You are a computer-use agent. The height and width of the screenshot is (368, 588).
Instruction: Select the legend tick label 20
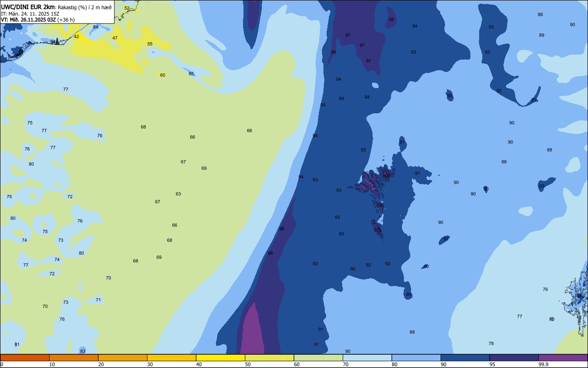[101, 364]
